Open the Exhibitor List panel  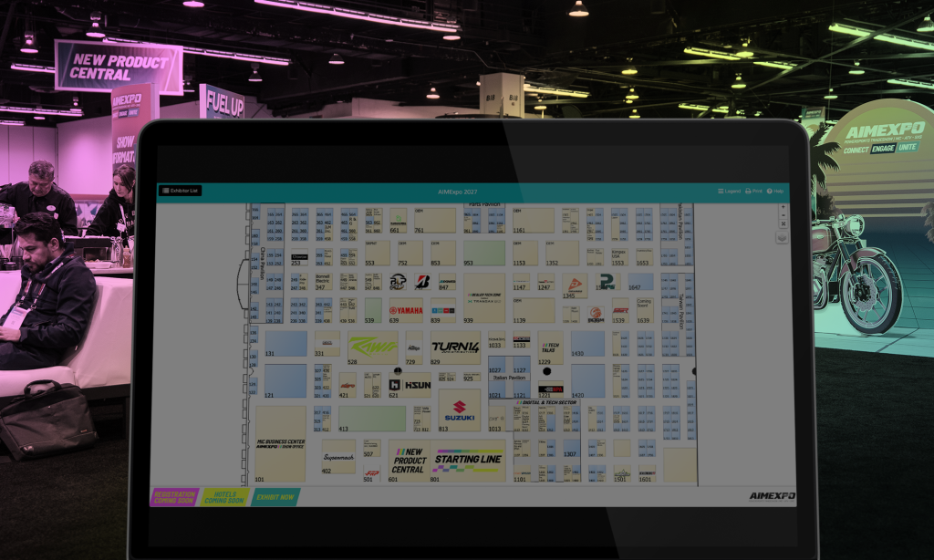[180, 191]
